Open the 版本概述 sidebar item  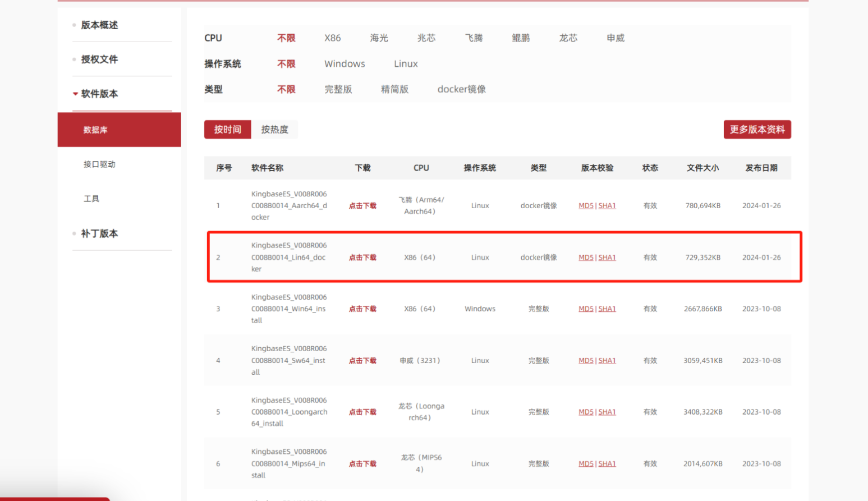[x=99, y=25]
